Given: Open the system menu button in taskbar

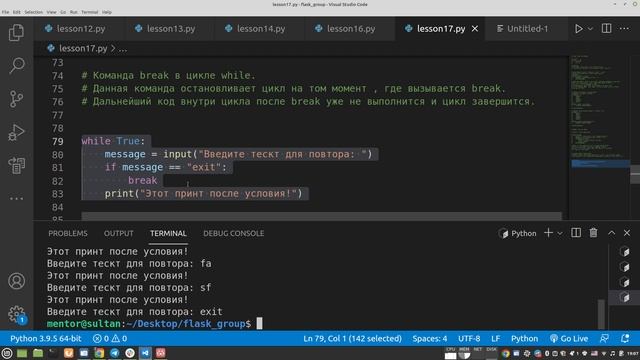Looking at the screenshot, I should tap(7, 353).
